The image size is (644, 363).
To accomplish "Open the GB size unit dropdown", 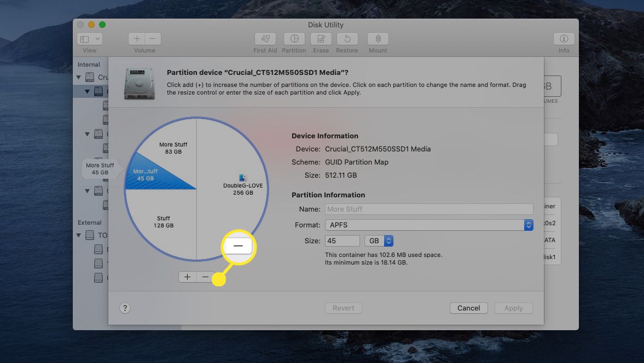I will pos(379,241).
